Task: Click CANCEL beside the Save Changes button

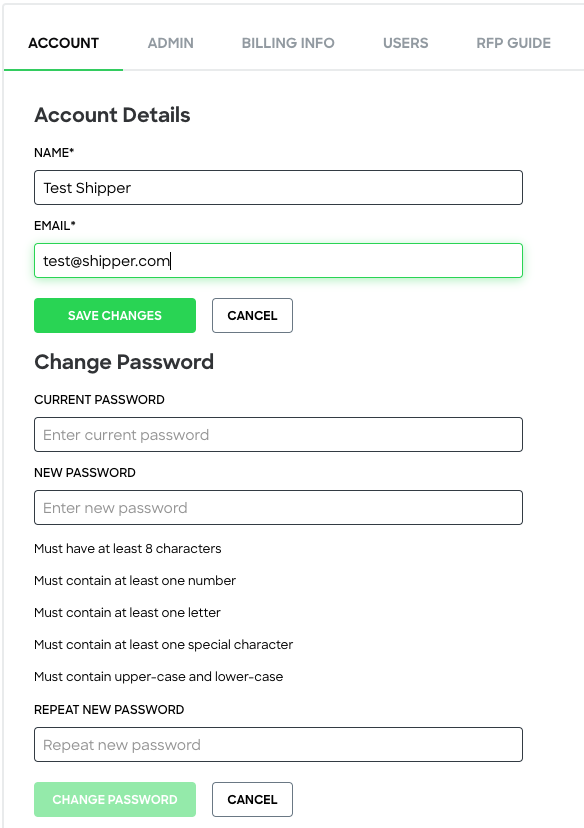Action: tap(252, 316)
